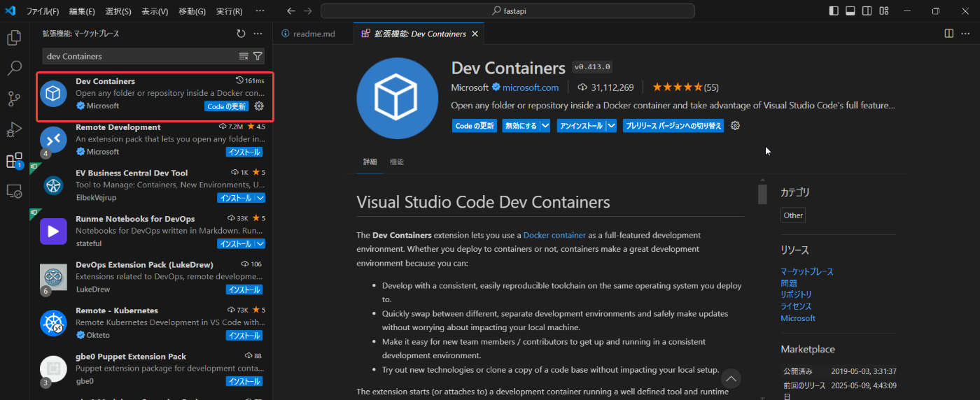Switch to prerelease version button
980x400 pixels.
(x=673, y=126)
